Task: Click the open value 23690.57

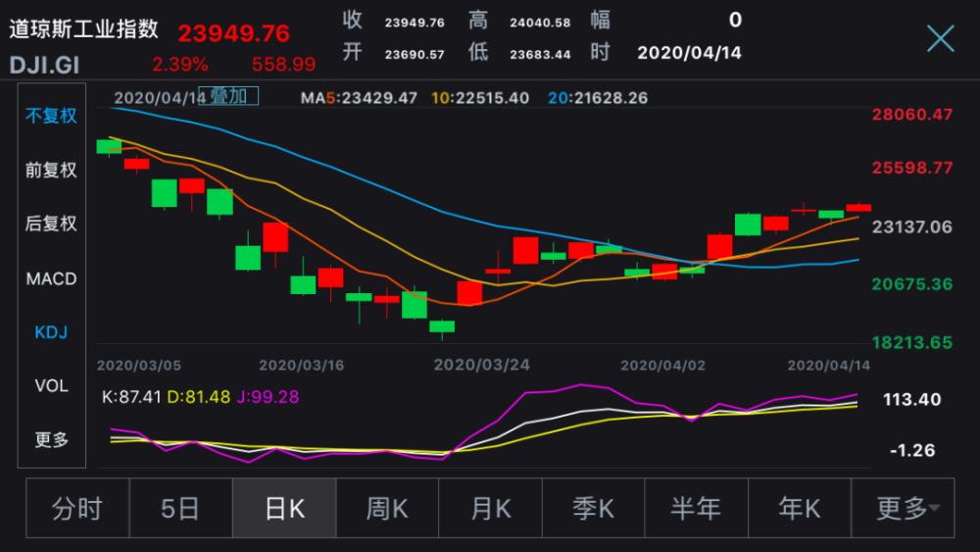Action: [415, 54]
